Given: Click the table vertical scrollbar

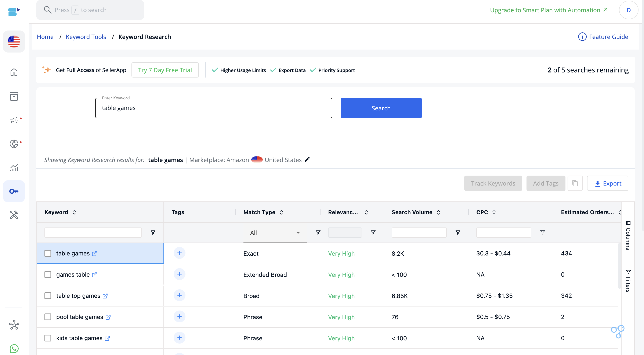Looking at the screenshot, I should pos(619,266).
